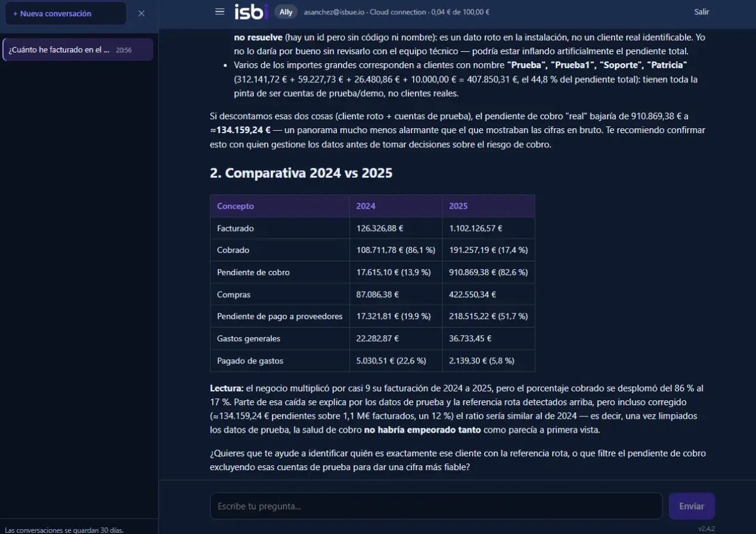
Task: Click the cell "218.515,22 € (51,7 %)"
Action: click(488, 316)
